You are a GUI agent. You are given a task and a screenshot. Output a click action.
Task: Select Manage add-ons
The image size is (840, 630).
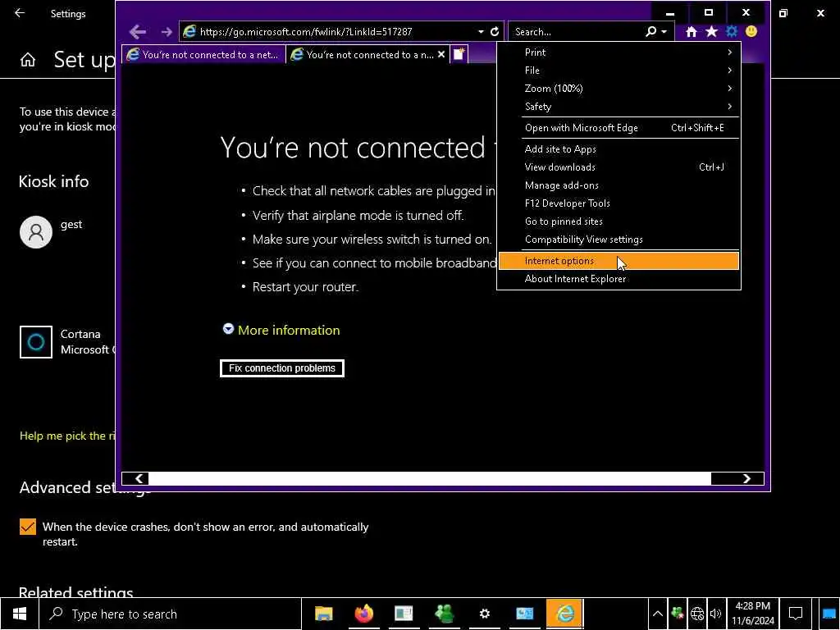619,185
